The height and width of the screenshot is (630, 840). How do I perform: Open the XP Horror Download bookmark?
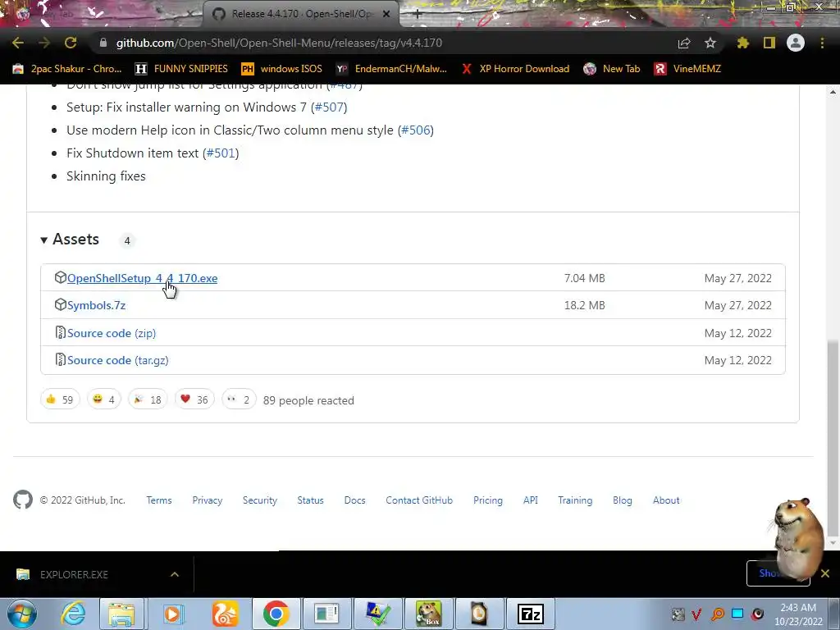pos(515,69)
